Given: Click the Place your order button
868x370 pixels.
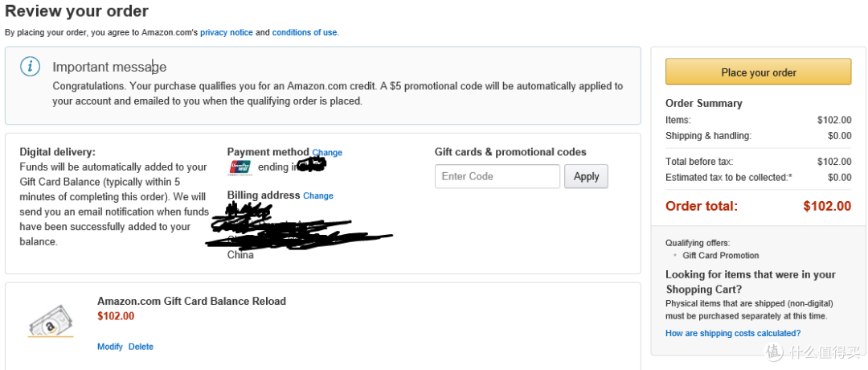Looking at the screenshot, I should 759,72.
